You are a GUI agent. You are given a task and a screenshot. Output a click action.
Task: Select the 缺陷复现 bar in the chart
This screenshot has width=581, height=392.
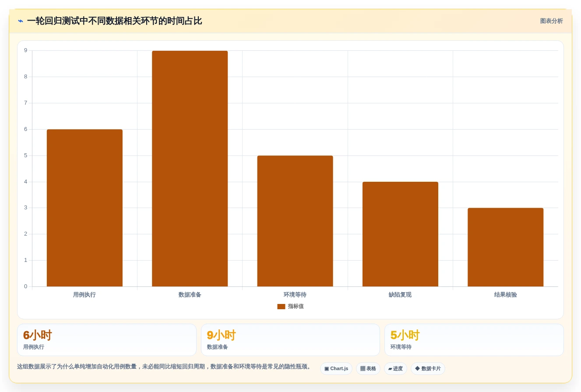(400, 234)
